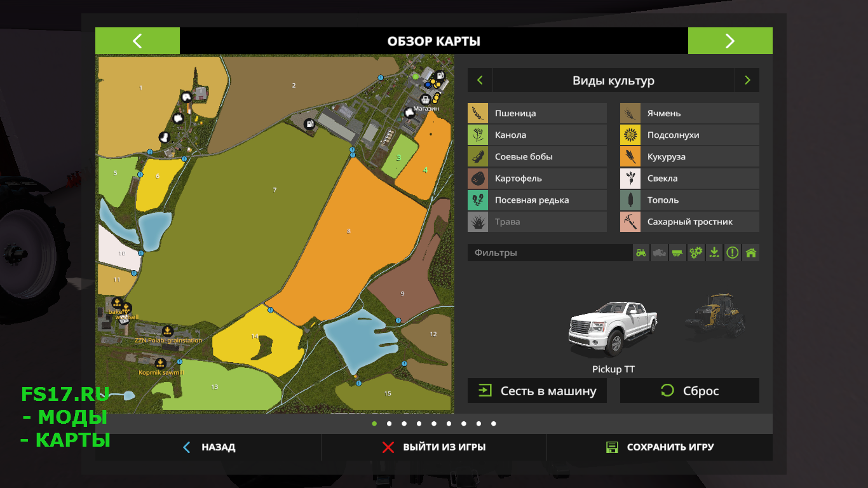Toggle the exclamation info filter icon

[733, 253]
